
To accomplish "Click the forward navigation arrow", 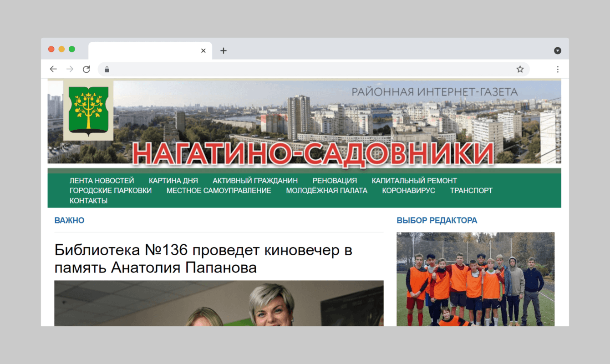I will (x=70, y=69).
